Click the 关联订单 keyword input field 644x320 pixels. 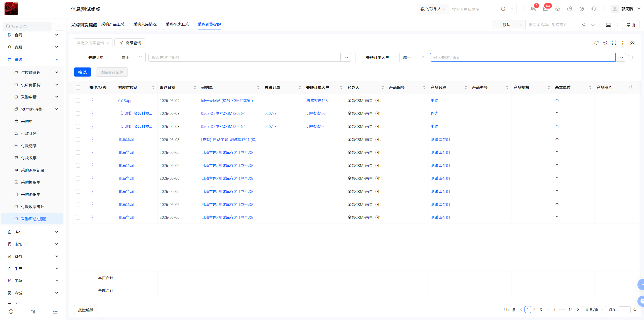(244, 57)
